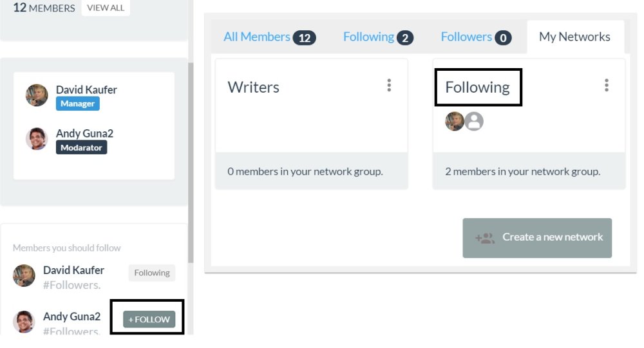
Task: Click Andy Guna2's moderator profile picture
Action: 37,139
